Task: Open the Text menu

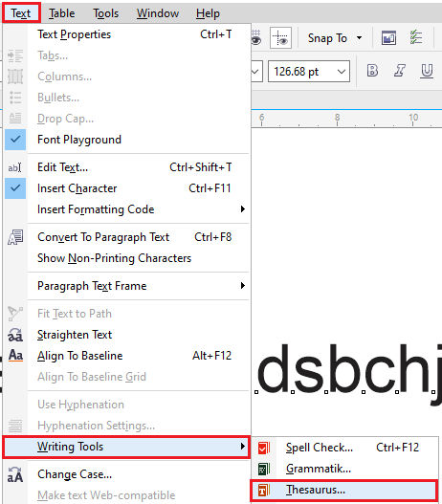Action: [21, 13]
